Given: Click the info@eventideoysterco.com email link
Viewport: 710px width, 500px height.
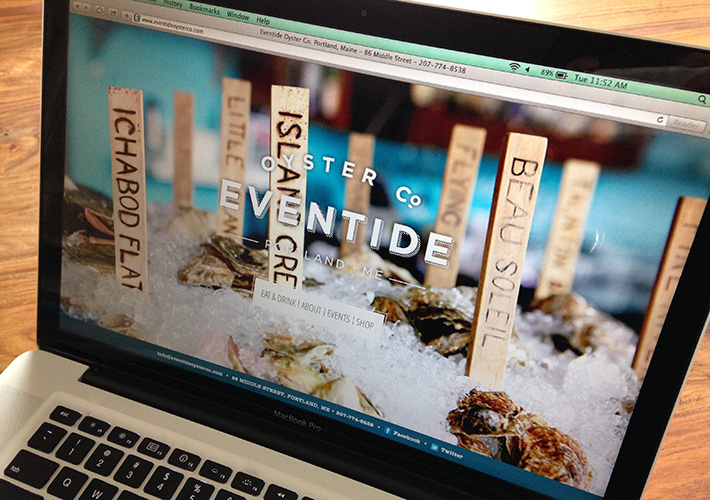Looking at the screenshot, I should 190,363.
